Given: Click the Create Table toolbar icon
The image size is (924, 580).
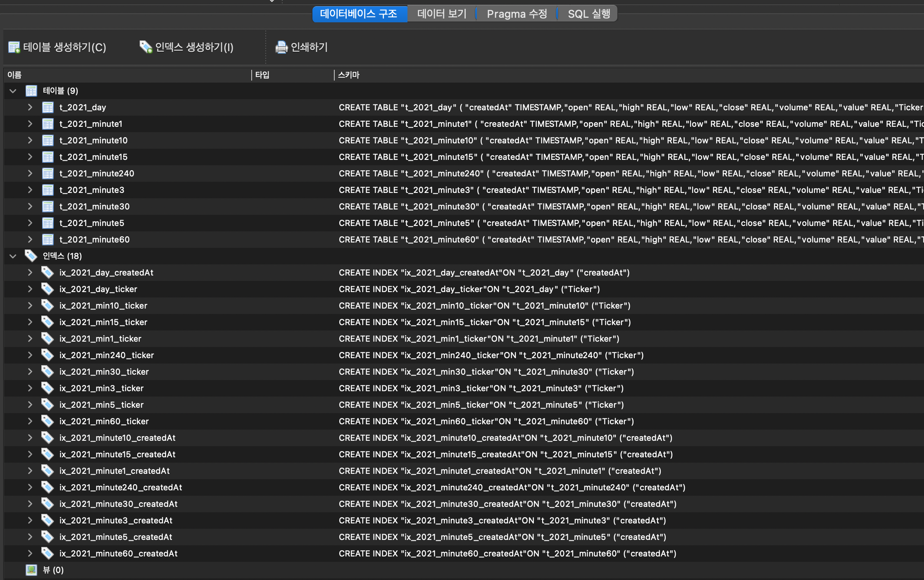Looking at the screenshot, I should point(14,48).
